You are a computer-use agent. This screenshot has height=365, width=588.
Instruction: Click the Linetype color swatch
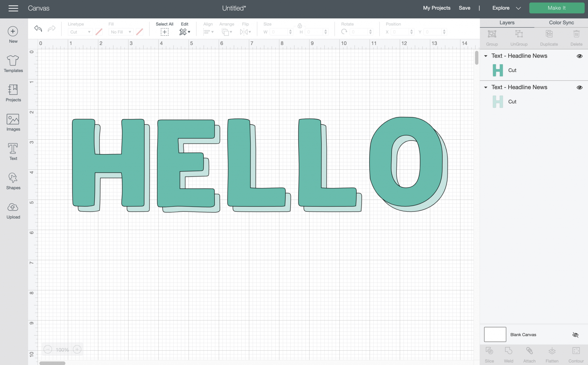coord(99,32)
